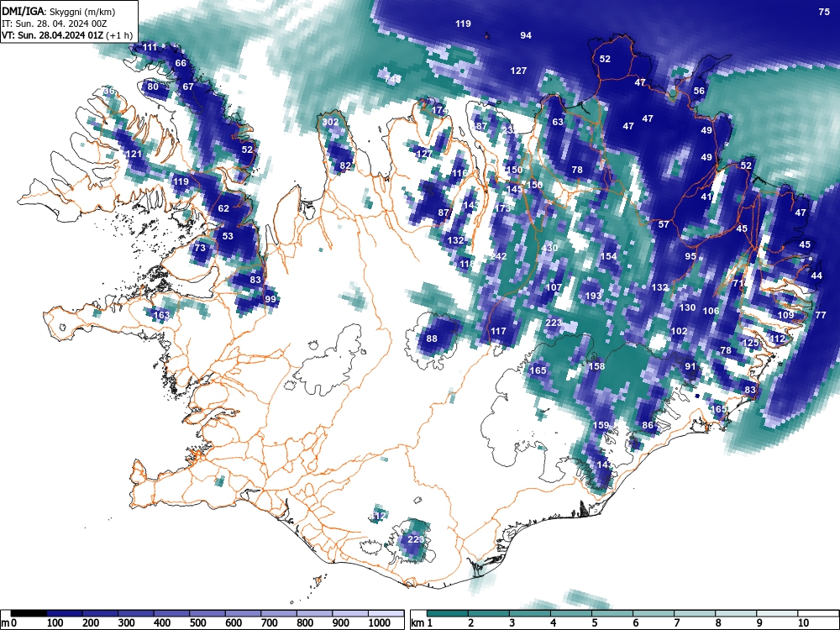
Task: Click the visibility value 63
Action: coord(558,122)
